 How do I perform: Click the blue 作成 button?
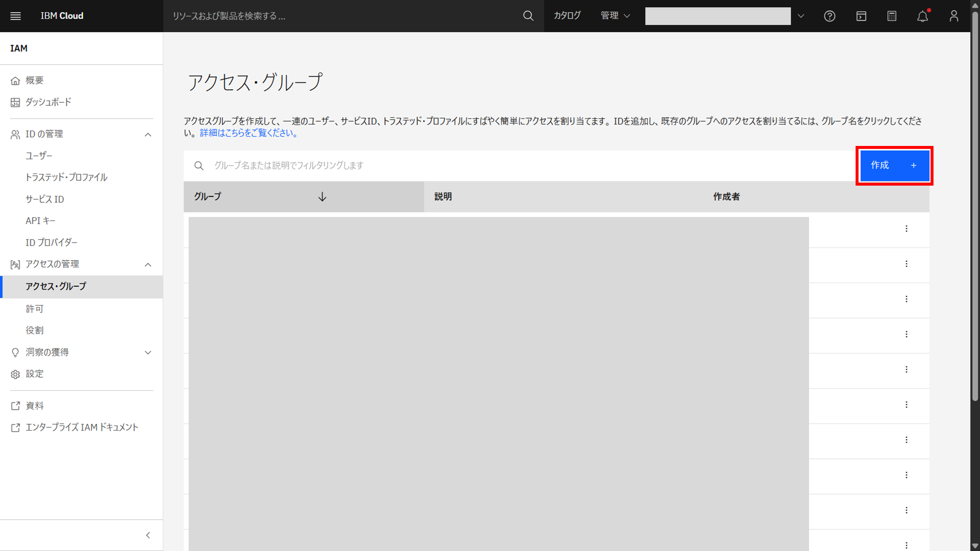pos(894,166)
